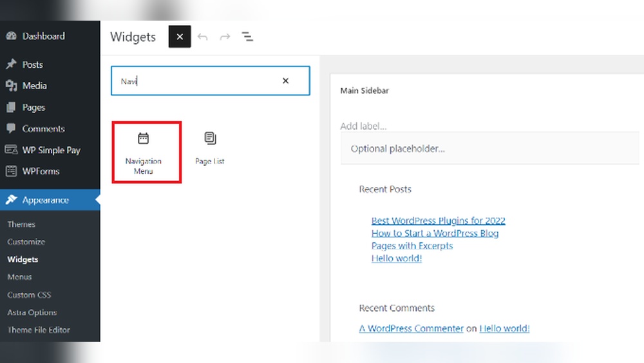Open How to Start a WordPress Blog link
Viewport: 644px width, 363px height.
pos(435,233)
